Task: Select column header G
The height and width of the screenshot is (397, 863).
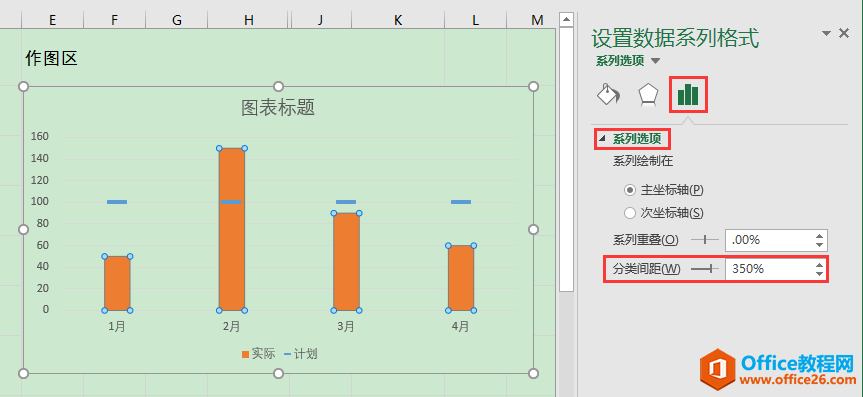Action: point(177,20)
